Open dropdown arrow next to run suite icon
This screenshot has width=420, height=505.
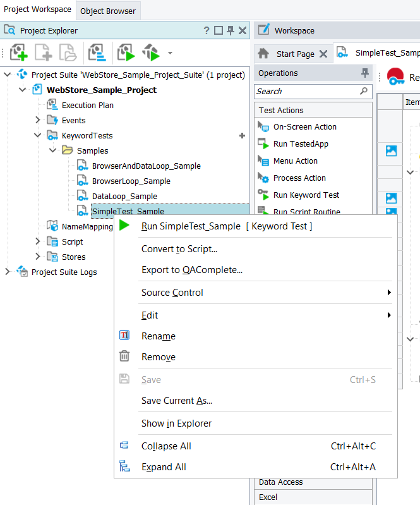point(170,53)
